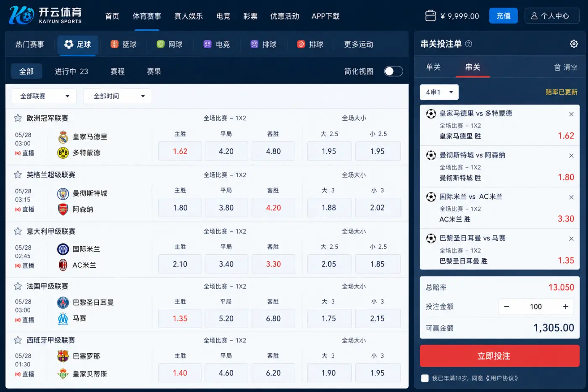This screenshot has height=392, width=588.
Task: Click the Kaiyun Sports logo
Action: (x=45, y=16)
